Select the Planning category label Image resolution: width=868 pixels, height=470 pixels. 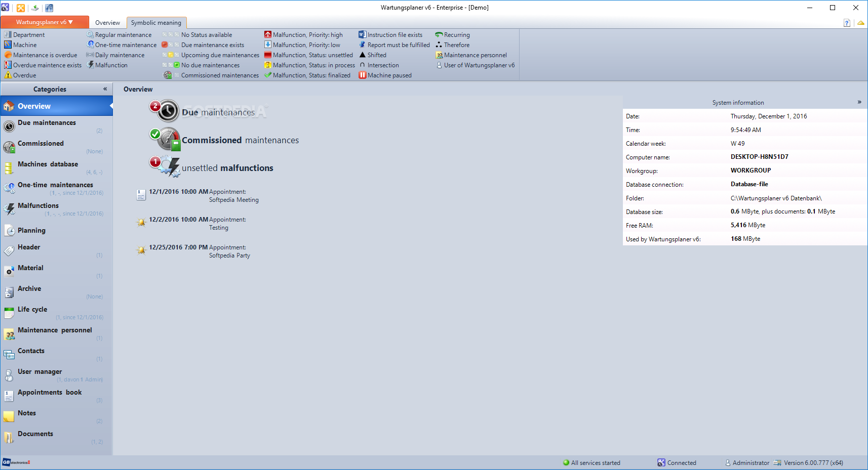point(31,230)
